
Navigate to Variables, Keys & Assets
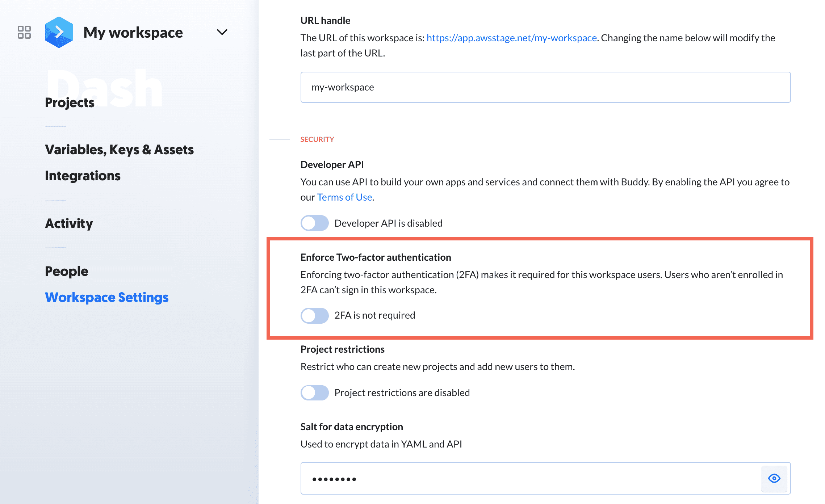coord(120,149)
